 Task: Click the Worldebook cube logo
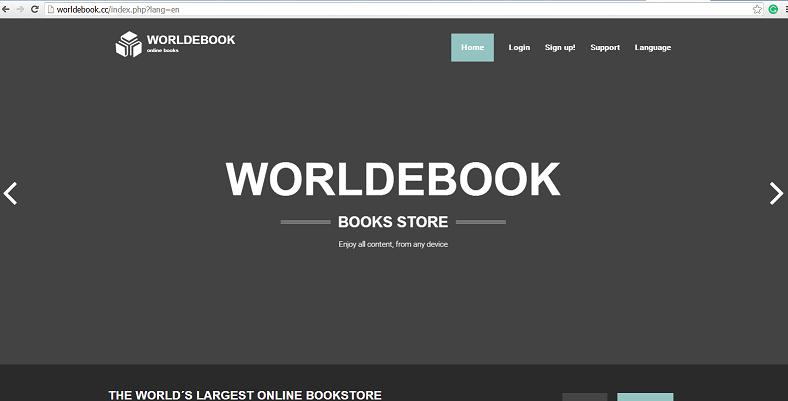(x=128, y=45)
